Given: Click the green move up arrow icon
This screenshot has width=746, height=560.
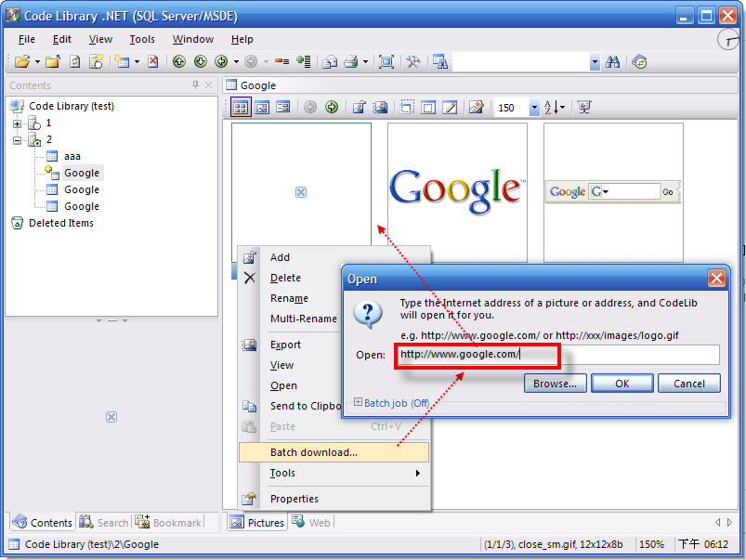Looking at the screenshot, I should tap(179, 62).
